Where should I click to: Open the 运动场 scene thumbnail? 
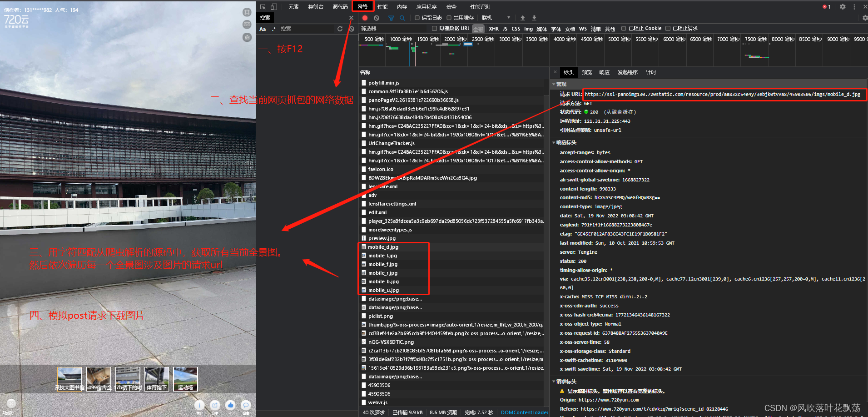click(185, 379)
